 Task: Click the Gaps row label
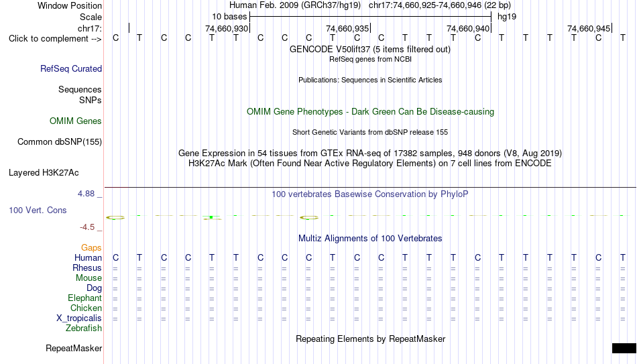(91, 248)
